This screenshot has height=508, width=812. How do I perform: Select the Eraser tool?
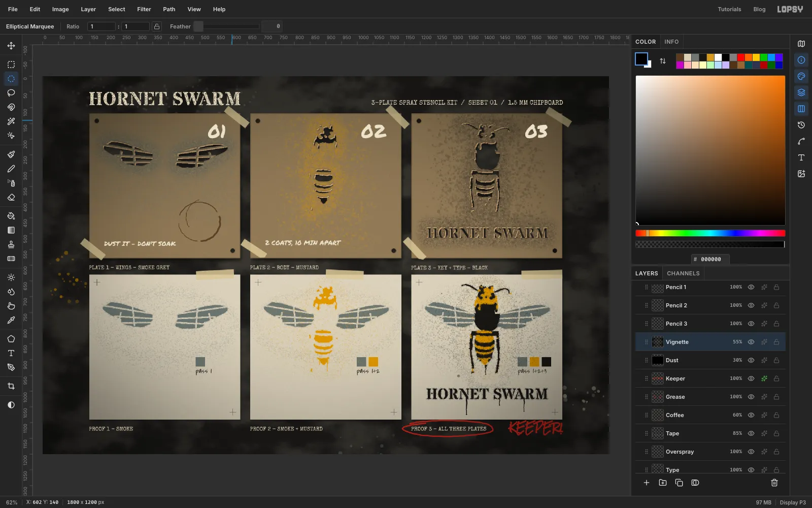tap(11, 197)
